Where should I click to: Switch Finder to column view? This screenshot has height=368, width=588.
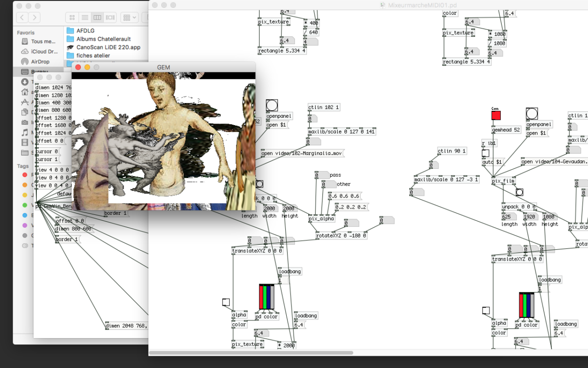tap(98, 18)
